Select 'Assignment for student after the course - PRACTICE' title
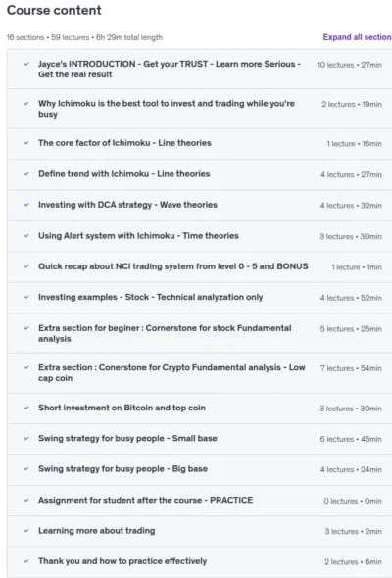This screenshot has height=578, width=392. (x=146, y=500)
